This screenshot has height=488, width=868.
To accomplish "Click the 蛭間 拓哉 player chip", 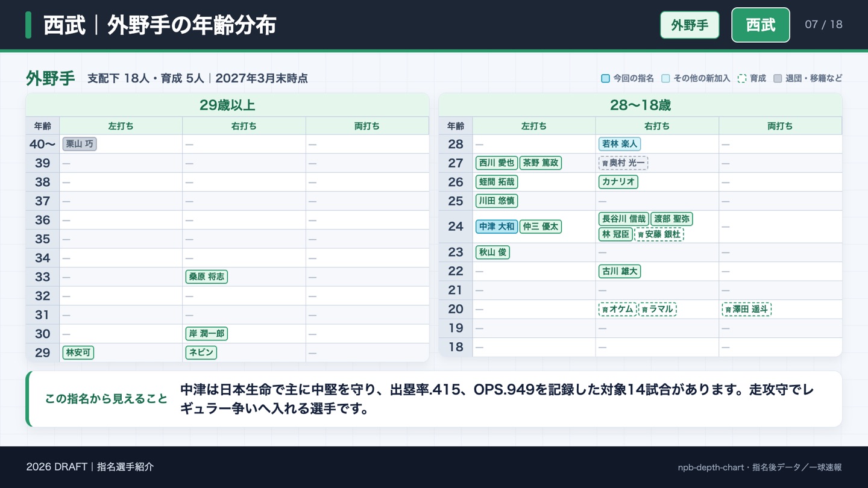I will point(497,182).
